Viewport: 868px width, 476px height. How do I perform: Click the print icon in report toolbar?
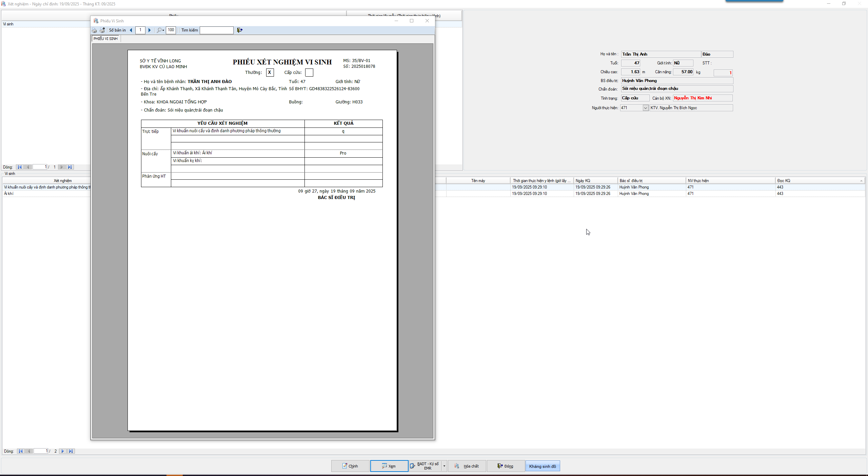[x=94, y=30]
